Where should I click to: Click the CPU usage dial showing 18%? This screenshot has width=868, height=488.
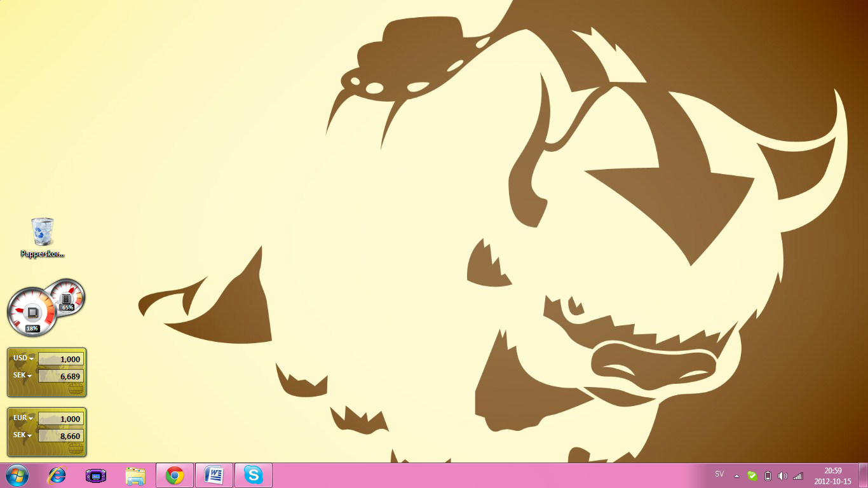(x=32, y=312)
